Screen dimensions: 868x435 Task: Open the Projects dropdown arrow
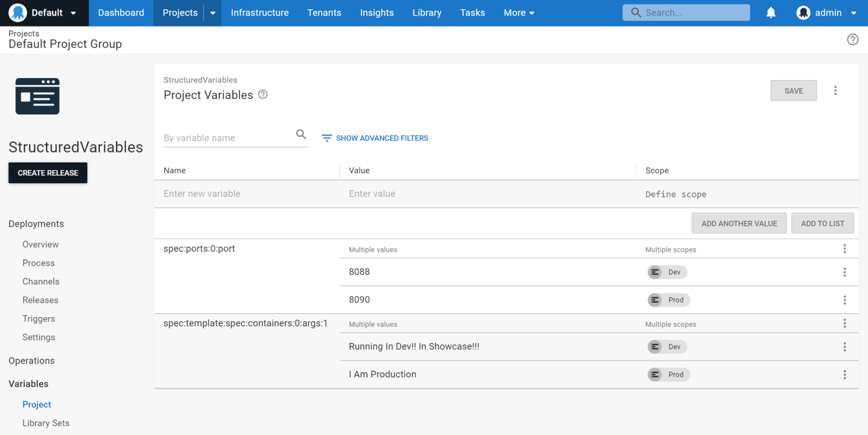(213, 13)
